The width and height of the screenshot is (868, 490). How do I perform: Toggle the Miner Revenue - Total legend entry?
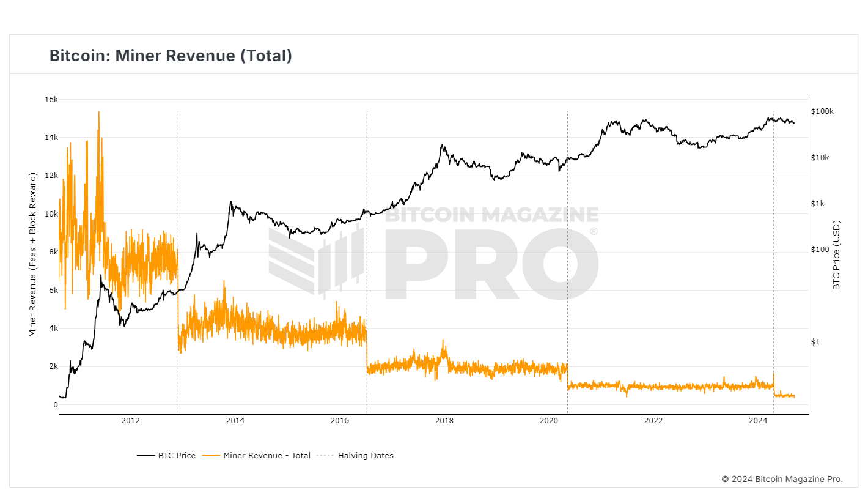(267, 455)
